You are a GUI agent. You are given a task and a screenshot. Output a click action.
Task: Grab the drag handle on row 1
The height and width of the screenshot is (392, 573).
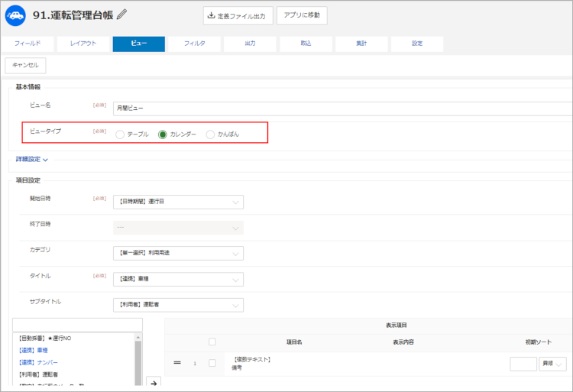pos(177,363)
